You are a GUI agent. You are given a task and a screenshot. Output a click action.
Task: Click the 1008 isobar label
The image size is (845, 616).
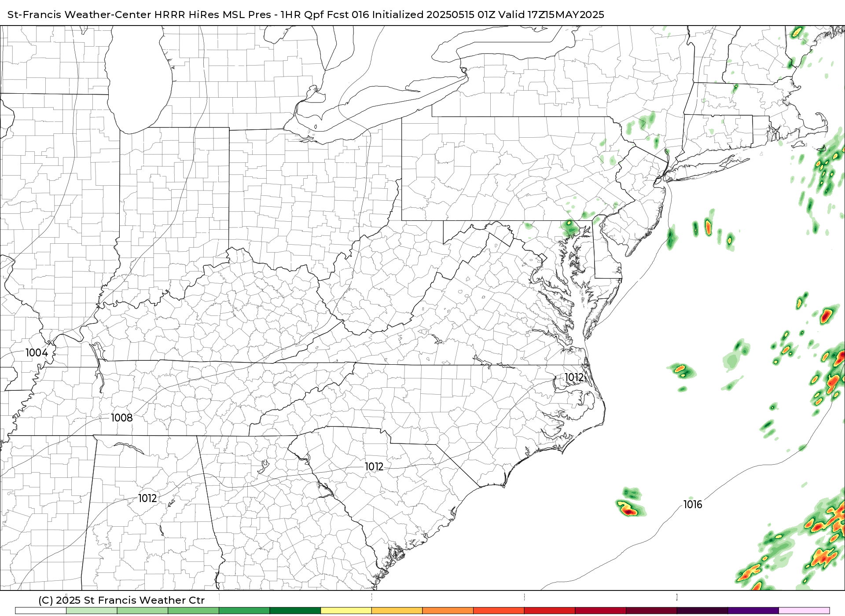(x=121, y=418)
